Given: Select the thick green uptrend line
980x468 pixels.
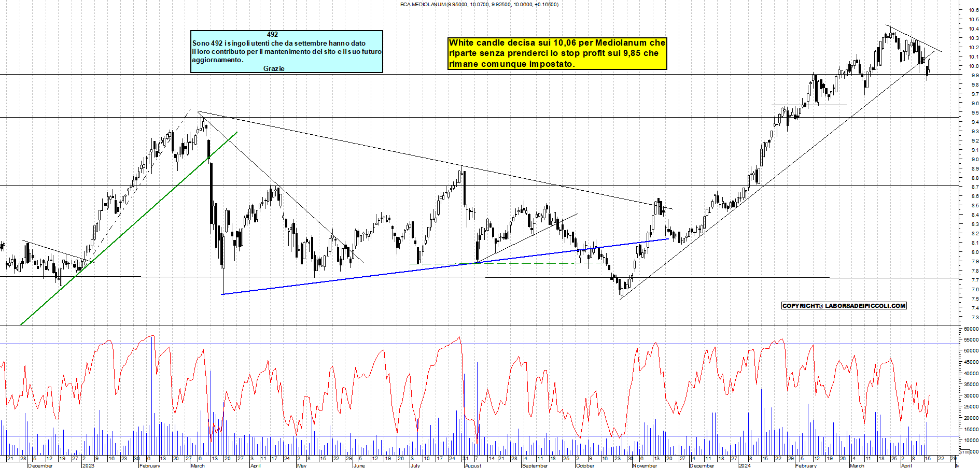Looking at the screenshot, I should (128, 229).
